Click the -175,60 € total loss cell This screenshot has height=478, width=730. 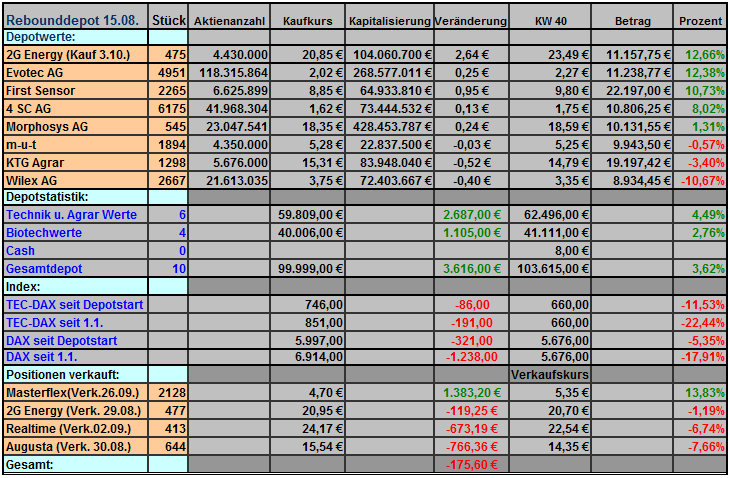click(x=471, y=464)
